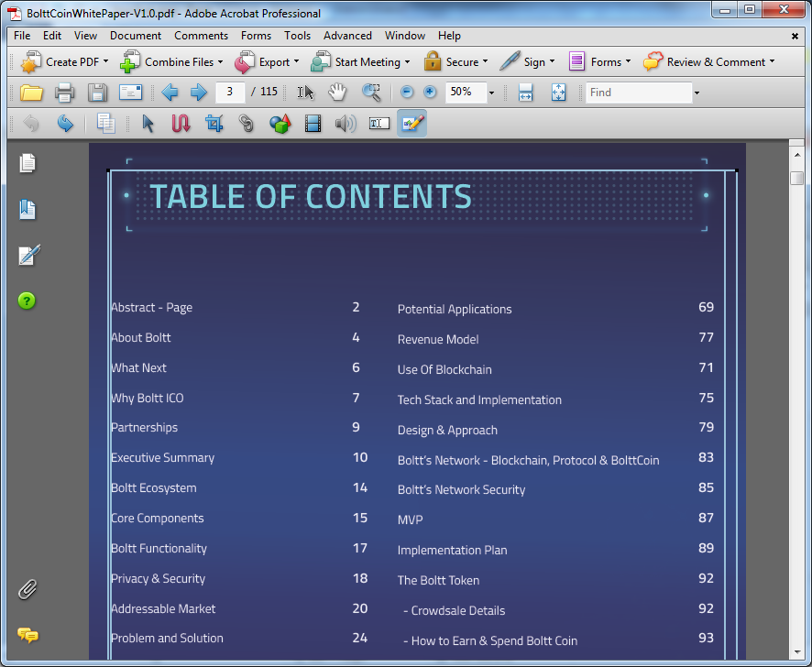Open the Comments menu
812x667 pixels.
[x=202, y=36]
